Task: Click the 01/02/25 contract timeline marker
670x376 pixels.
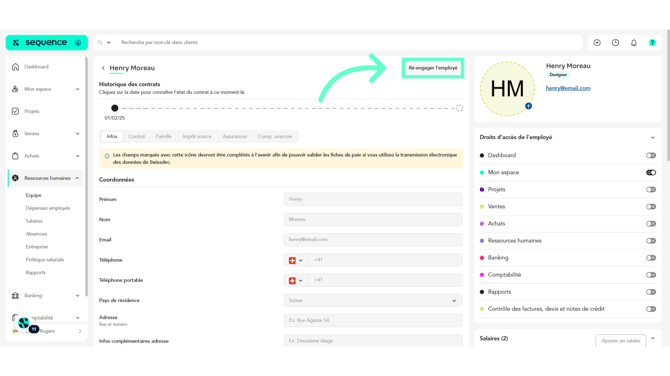Action: (x=115, y=108)
